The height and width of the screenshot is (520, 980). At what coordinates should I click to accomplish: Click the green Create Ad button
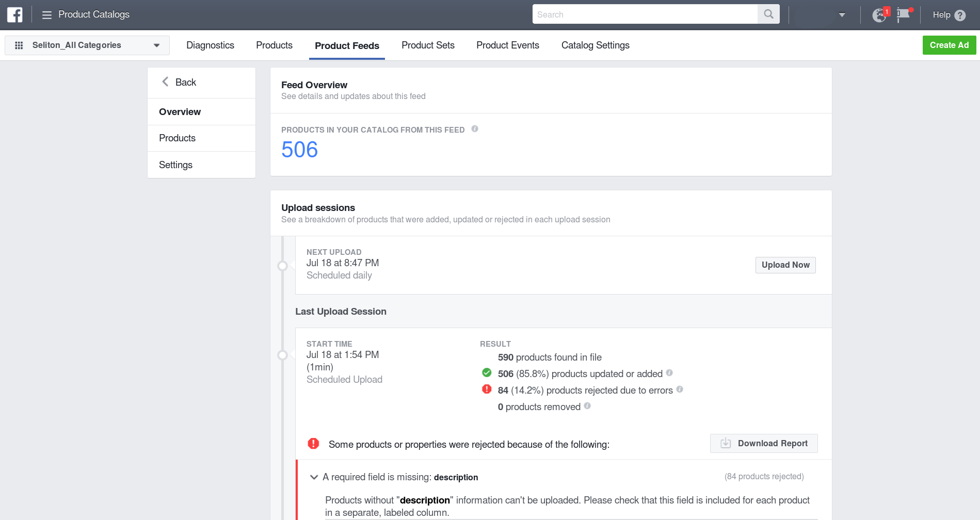pyautogui.click(x=949, y=45)
